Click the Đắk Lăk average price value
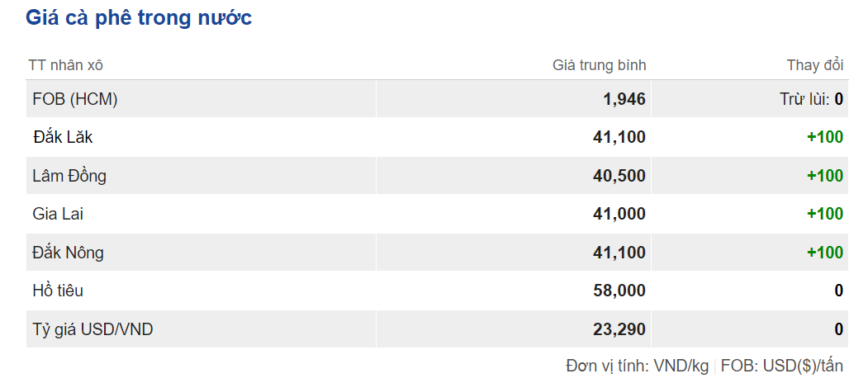This screenshot has width=868, height=383. [x=619, y=137]
